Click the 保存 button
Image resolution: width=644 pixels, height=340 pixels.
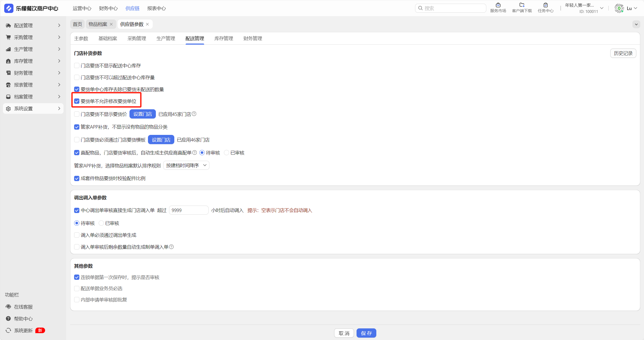click(366, 333)
